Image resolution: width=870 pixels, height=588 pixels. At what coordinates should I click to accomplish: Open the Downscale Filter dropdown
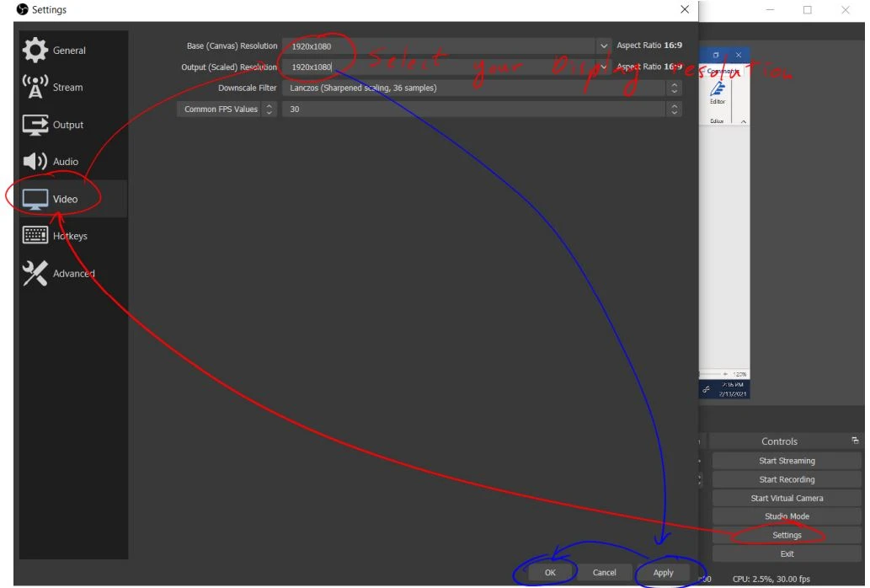tap(673, 88)
